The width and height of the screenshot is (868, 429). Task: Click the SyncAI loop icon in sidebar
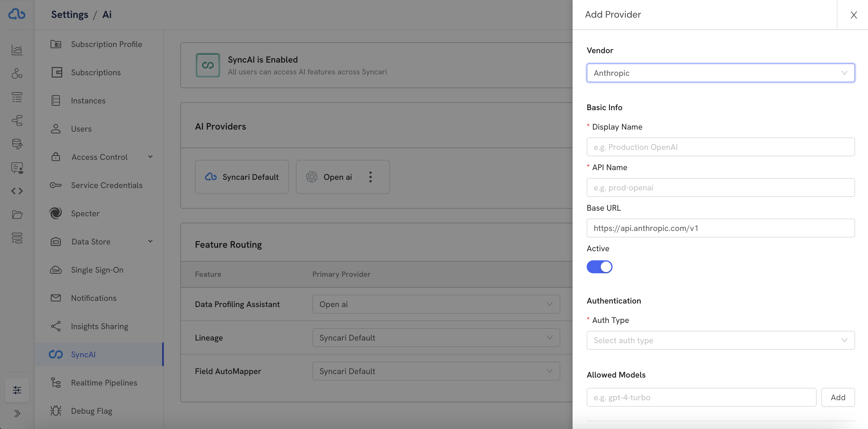point(55,354)
